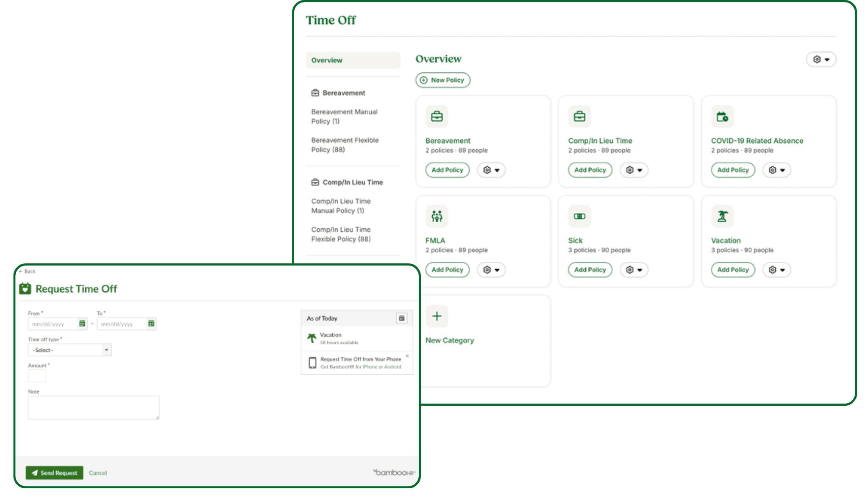This screenshot has width=868, height=498.
Task: Click the Vacation card palm tree icon
Action: click(x=722, y=216)
